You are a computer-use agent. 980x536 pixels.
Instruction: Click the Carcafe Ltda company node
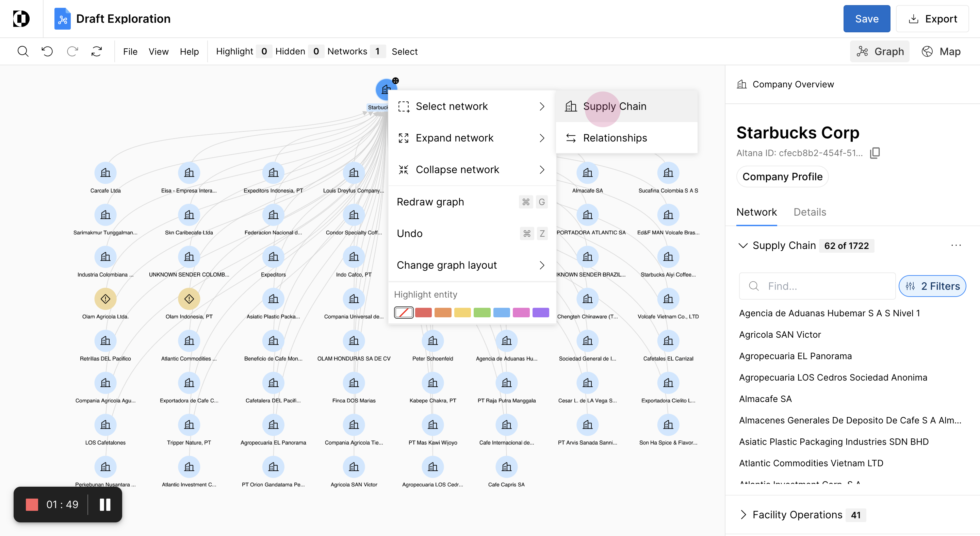105,173
